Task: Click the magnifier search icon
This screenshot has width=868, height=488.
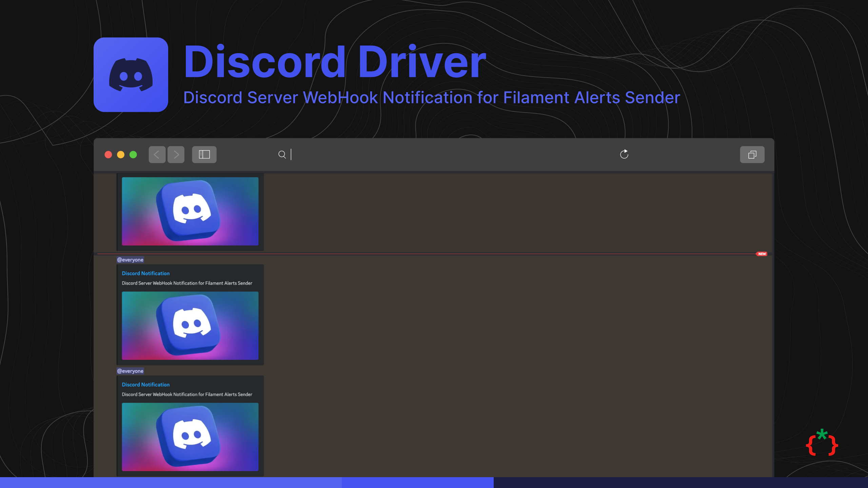Action: tap(282, 155)
